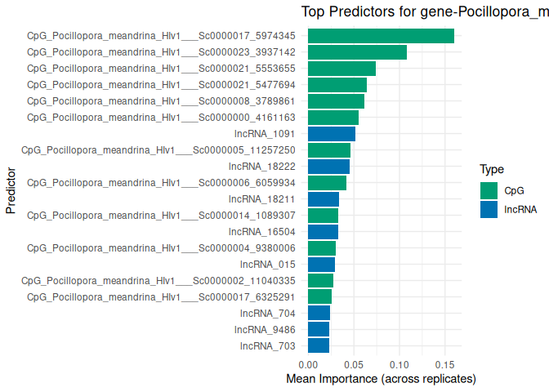
Task: Click the lncRNA_1091 blue bar
Action: 332,134
